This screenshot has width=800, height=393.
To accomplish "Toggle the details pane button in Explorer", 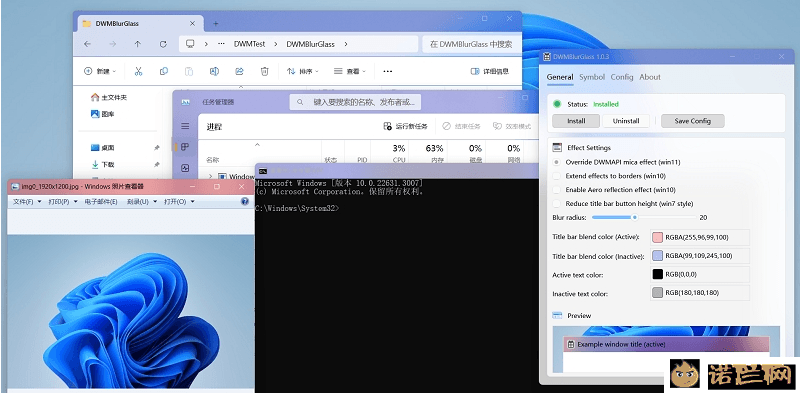I will 489,71.
